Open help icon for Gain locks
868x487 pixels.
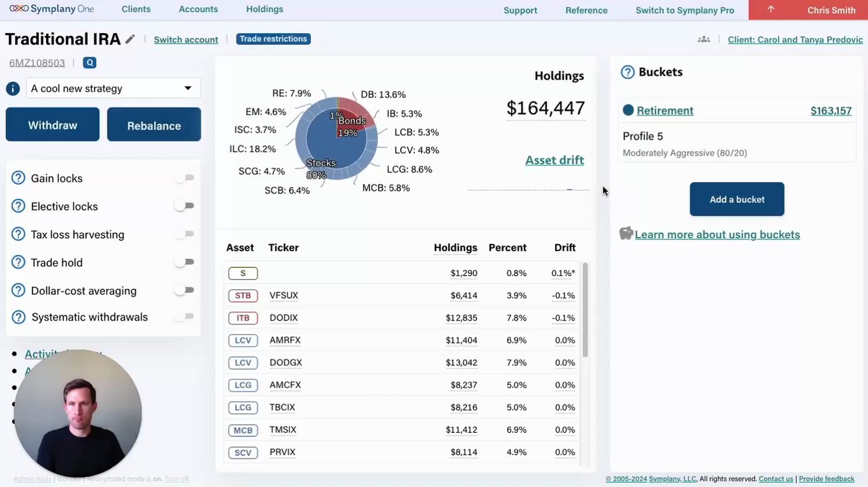tap(19, 179)
